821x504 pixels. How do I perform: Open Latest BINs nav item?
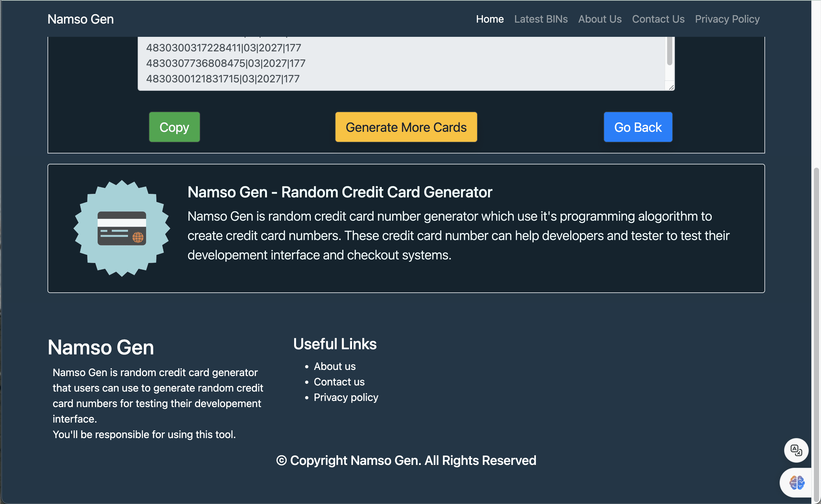(540, 19)
